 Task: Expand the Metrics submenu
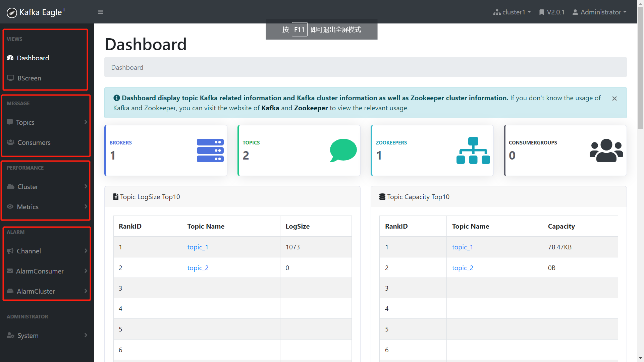point(28,207)
